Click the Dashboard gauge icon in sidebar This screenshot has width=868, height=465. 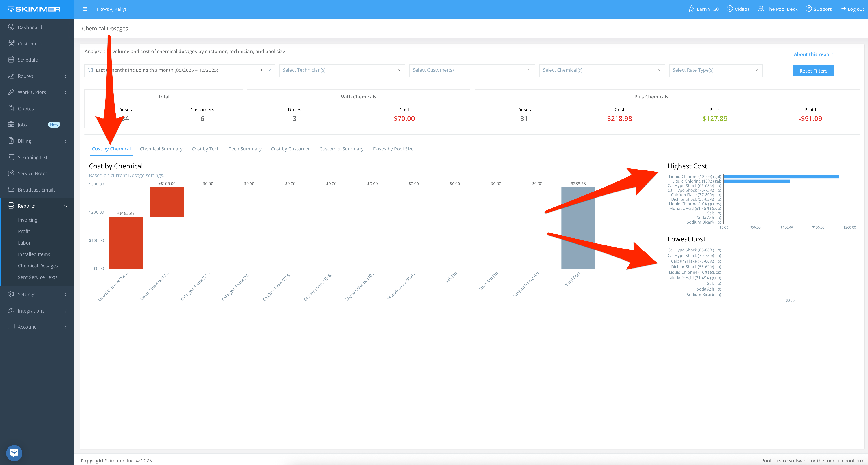(11, 27)
